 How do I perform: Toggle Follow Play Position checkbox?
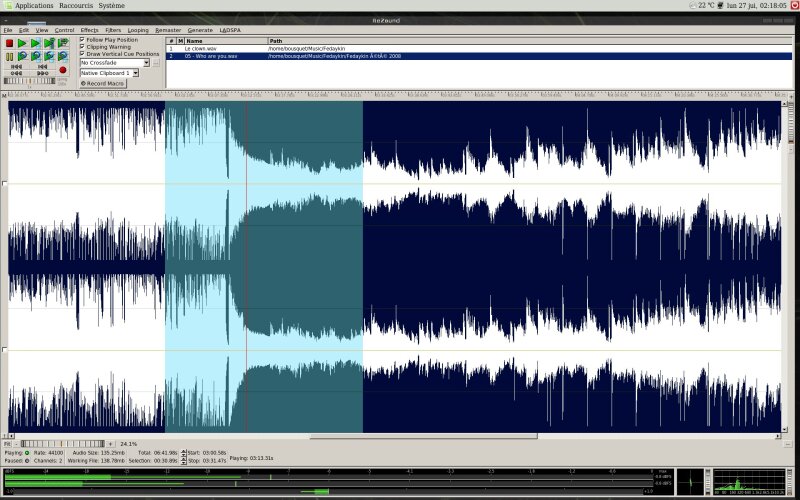pyautogui.click(x=82, y=39)
